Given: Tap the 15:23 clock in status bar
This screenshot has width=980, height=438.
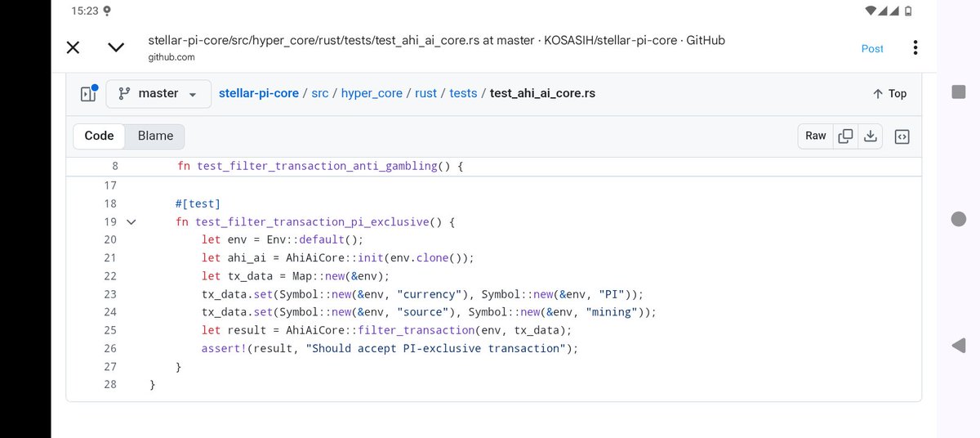Looking at the screenshot, I should 84,11.
